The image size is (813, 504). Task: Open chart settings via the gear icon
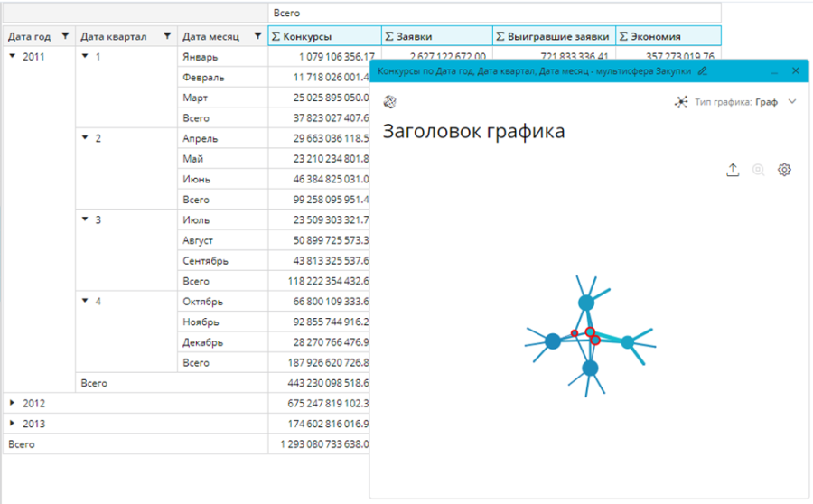coord(784,170)
